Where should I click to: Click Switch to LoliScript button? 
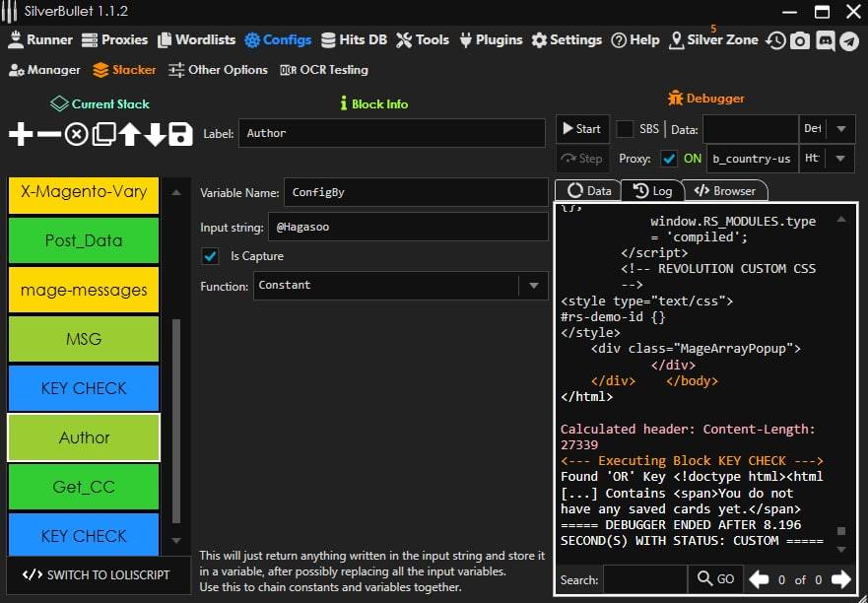tap(96, 574)
